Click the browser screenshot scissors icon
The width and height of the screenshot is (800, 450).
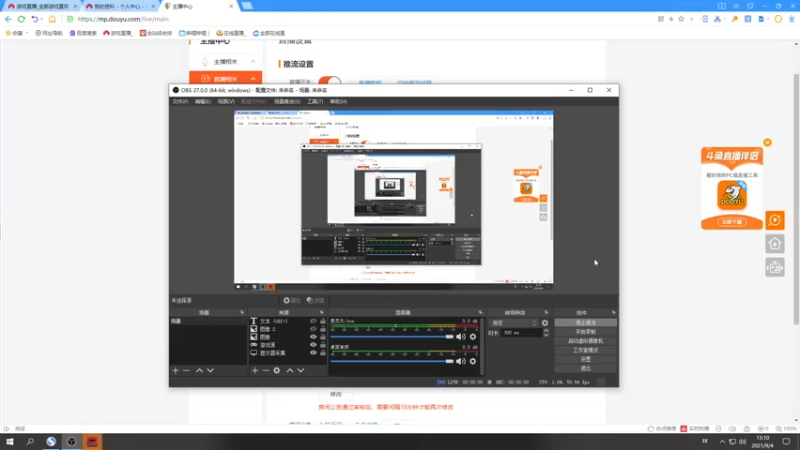[717, 19]
